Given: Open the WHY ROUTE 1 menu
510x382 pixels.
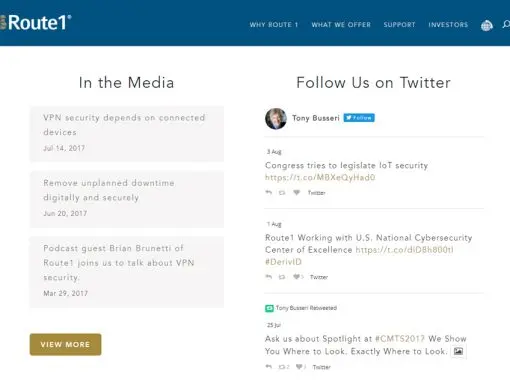Looking at the screenshot, I should point(274,25).
